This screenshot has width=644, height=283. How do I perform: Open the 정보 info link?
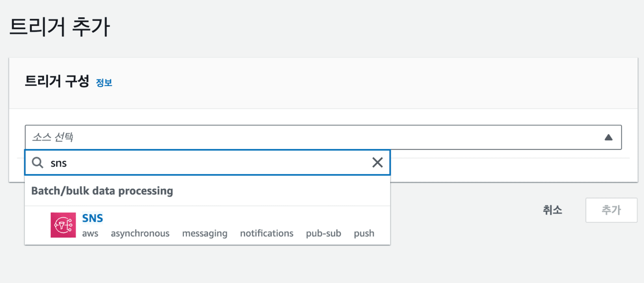tap(104, 83)
